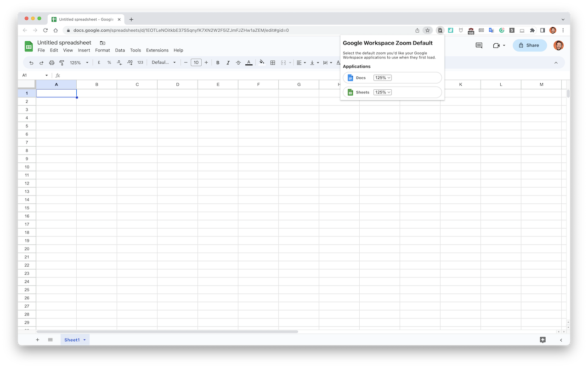Click the font size field
588x368 pixels.
pyautogui.click(x=196, y=63)
